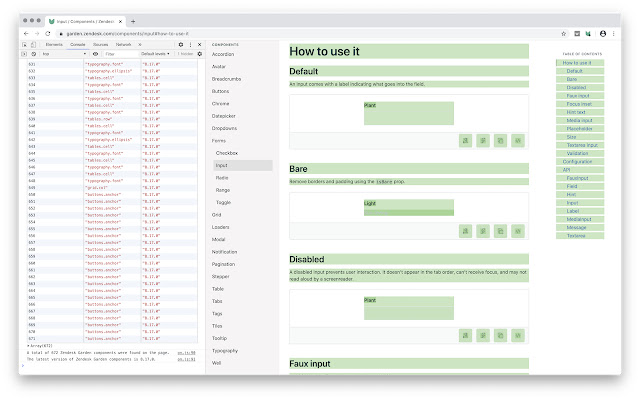The height and width of the screenshot is (400, 640).
Task: Open the JavaScript context 'top' dropdown
Action: [60, 54]
